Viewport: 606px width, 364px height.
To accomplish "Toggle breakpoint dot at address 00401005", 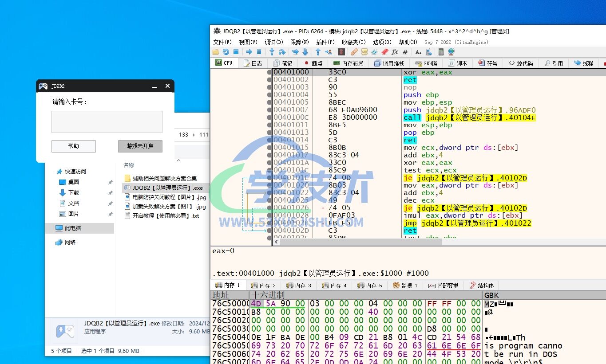I will [x=269, y=102].
